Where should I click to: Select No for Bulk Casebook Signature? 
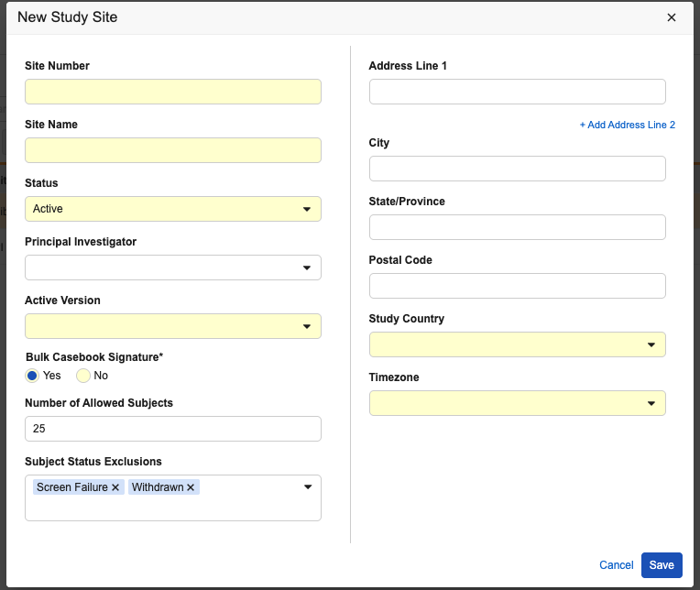[83, 376]
